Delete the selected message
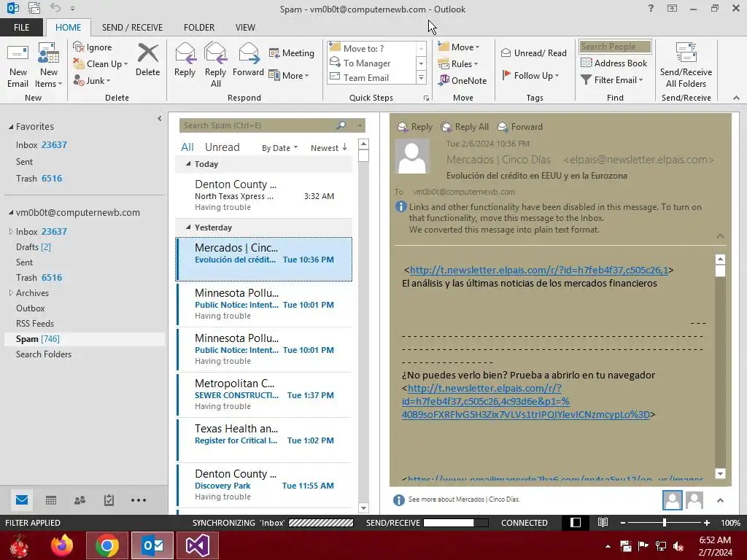747x560 pixels. [147, 61]
